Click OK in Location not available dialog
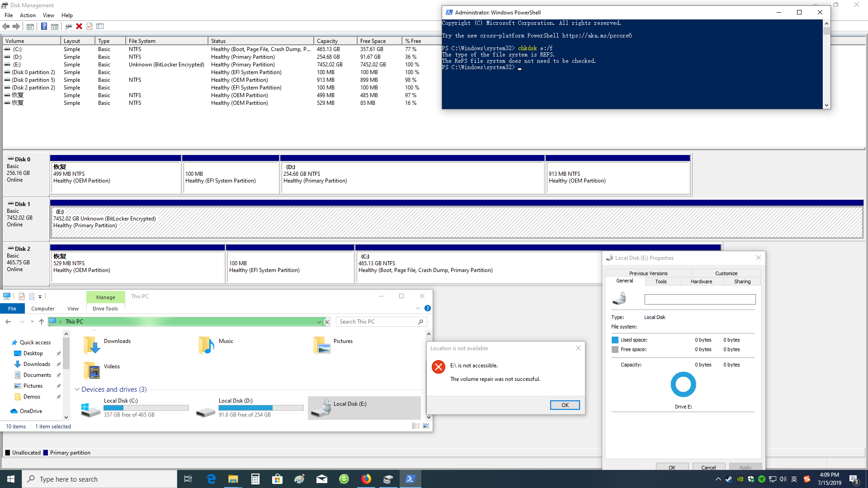 click(x=565, y=405)
